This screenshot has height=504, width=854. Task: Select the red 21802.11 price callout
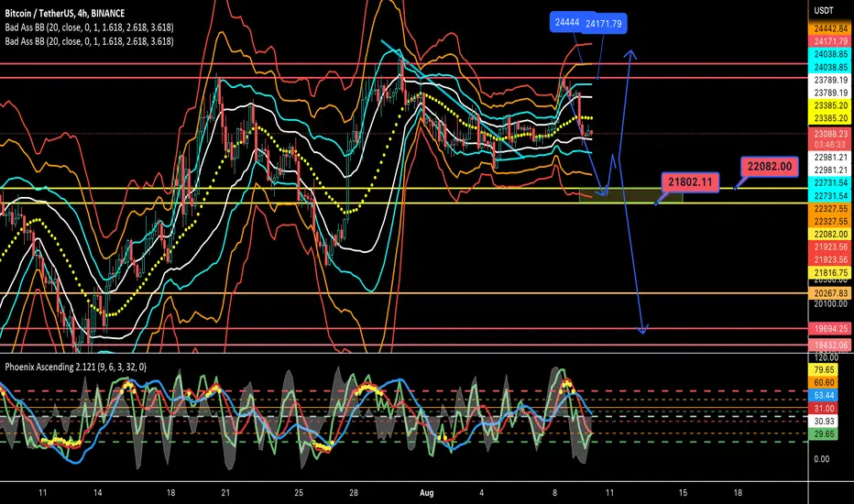pyautogui.click(x=690, y=182)
